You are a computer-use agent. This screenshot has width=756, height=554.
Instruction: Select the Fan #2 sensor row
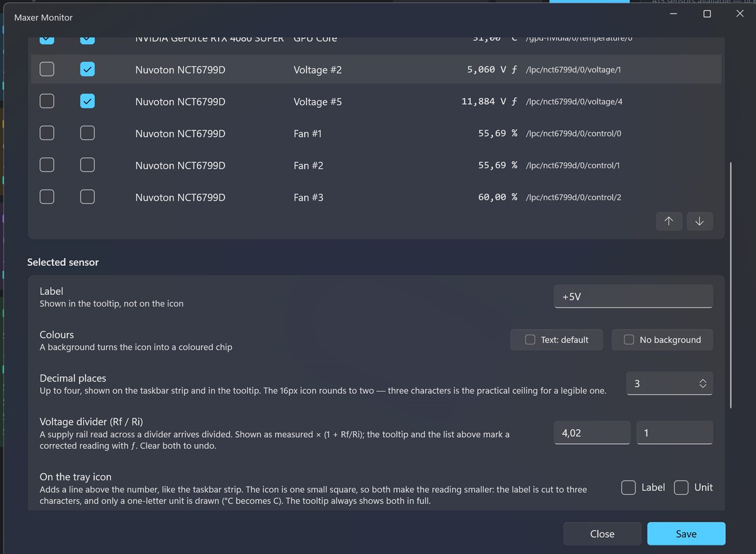[376, 165]
